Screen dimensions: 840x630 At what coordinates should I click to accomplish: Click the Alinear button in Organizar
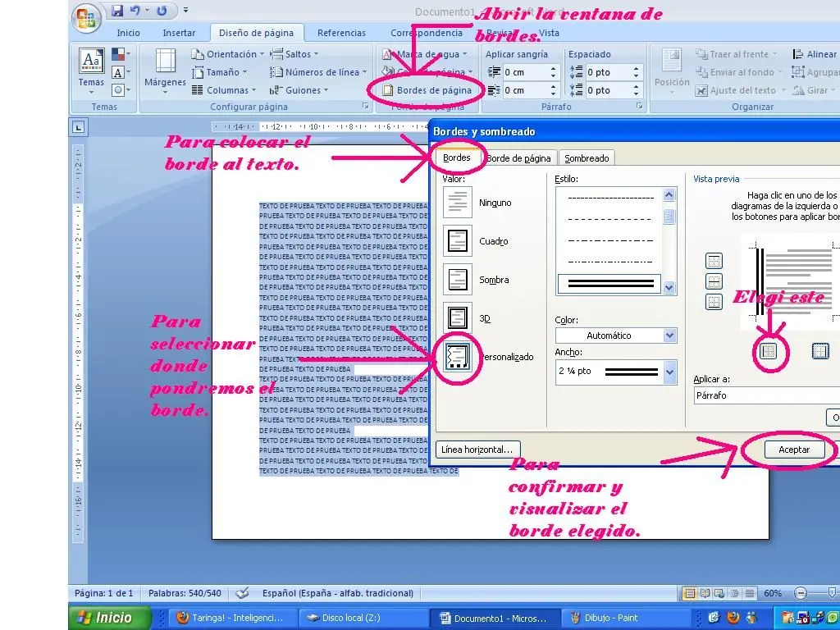[815, 54]
